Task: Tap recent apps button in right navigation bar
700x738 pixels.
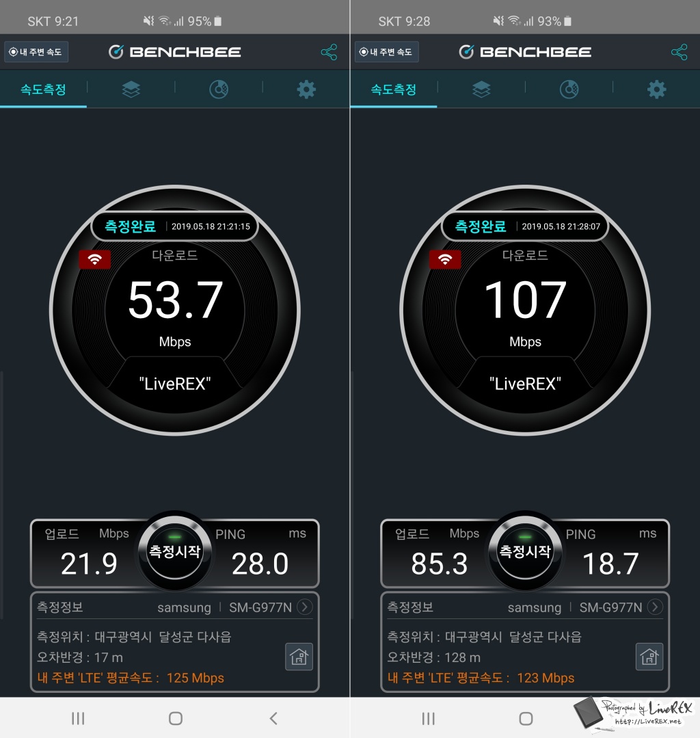Action: click(429, 718)
